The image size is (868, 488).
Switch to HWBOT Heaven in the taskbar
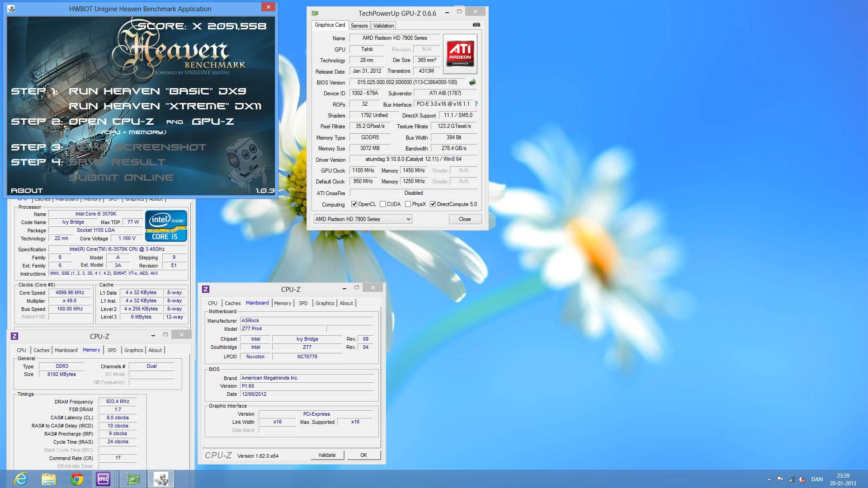coord(160,479)
